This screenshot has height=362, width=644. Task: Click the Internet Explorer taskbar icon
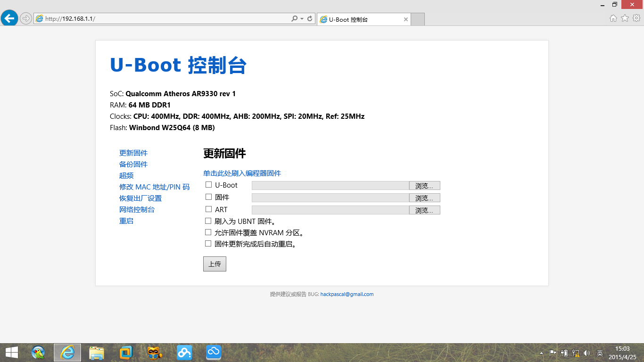[x=67, y=353]
